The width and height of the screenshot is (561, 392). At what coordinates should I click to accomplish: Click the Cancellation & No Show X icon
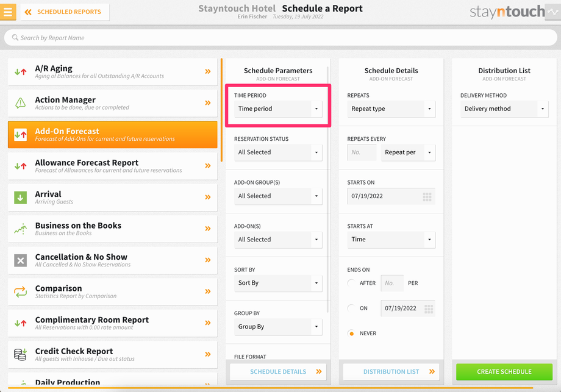(20, 260)
